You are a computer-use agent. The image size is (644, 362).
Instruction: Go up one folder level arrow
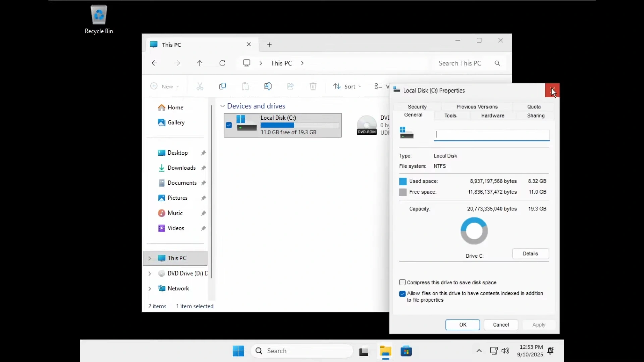200,63
